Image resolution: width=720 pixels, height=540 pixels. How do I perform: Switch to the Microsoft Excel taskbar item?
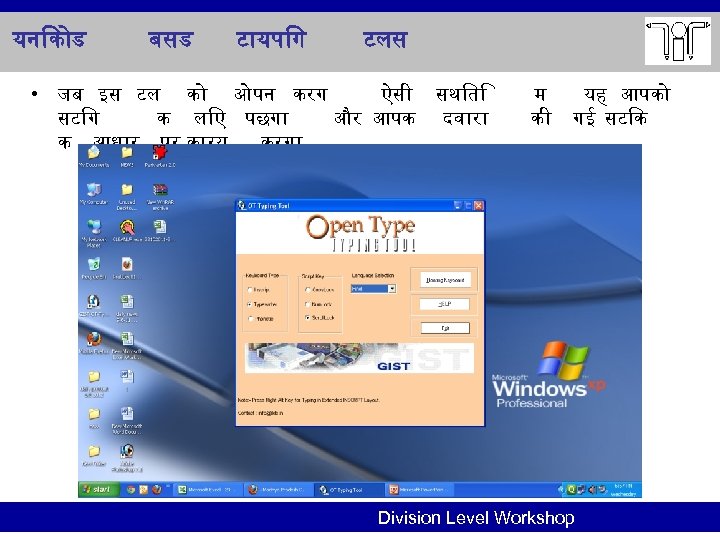pyautogui.click(x=208, y=490)
